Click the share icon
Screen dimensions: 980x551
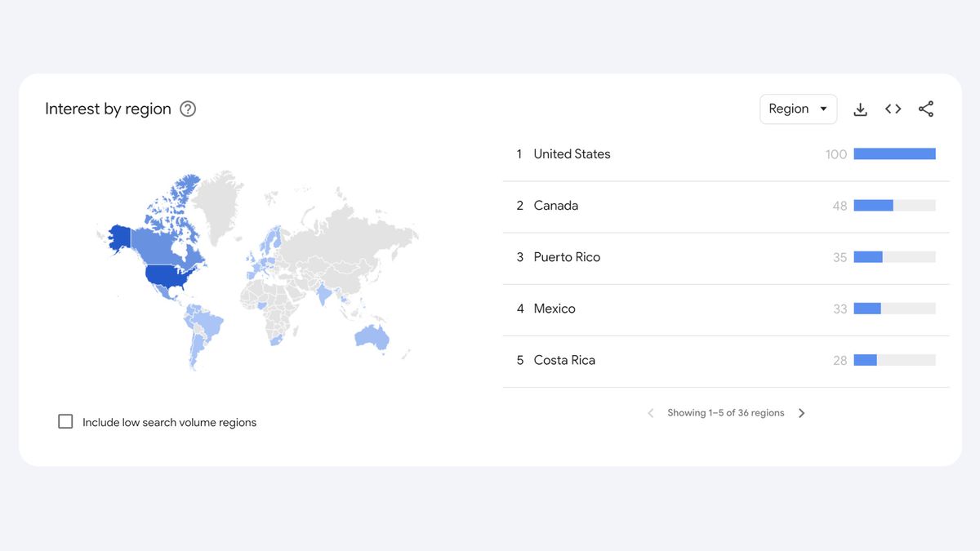925,109
